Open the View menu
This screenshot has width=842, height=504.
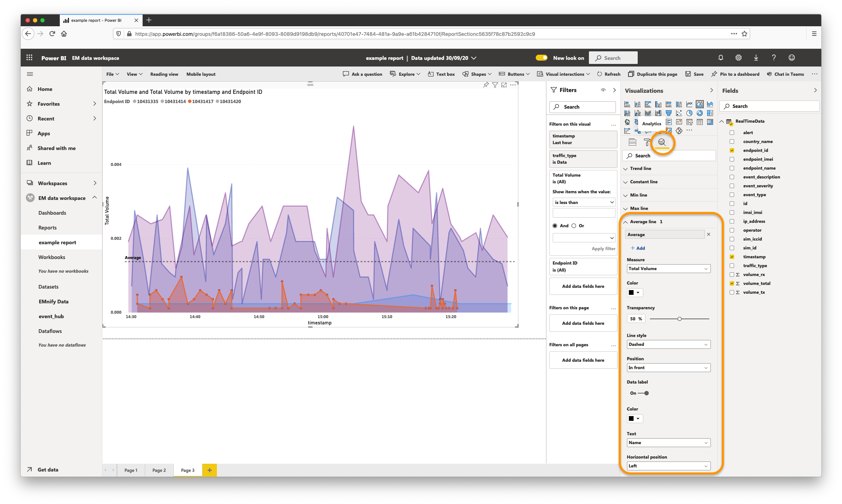pyautogui.click(x=134, y=74)
